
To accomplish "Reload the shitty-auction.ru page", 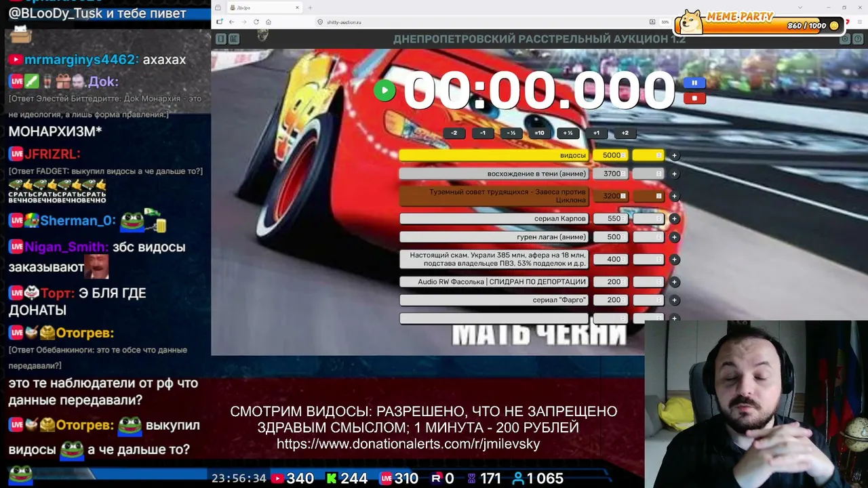I will [256, 22].
